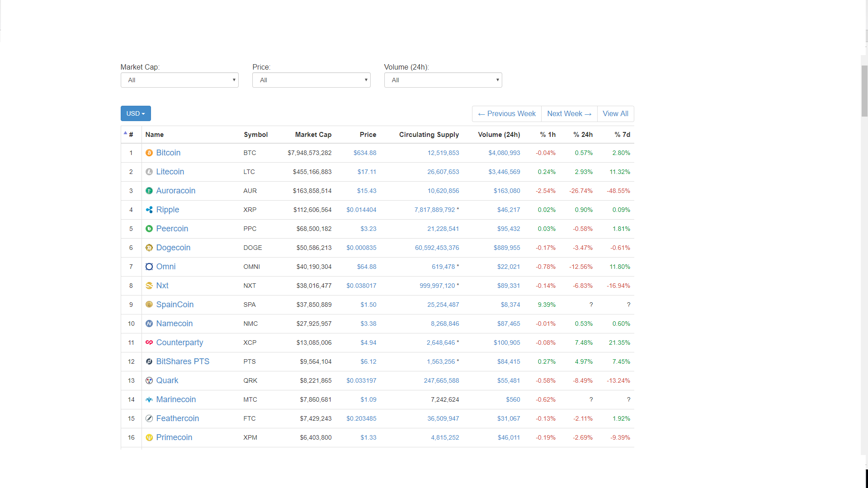The height and width of the screenshot is (488, 868).
Task: Click Ripple supply 7,817,889,792
Action: pyautogui.click(x=434, y=210)
